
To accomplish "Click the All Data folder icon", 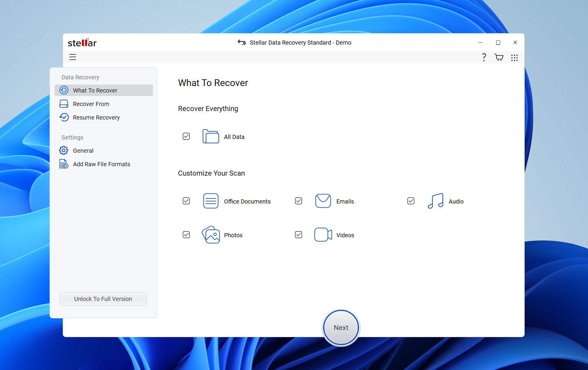I will click(x=211, y=136).
